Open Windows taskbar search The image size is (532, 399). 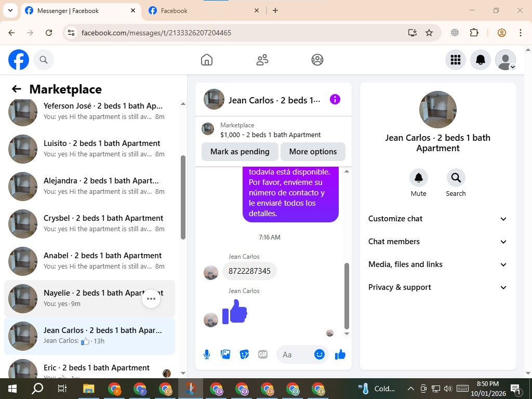pos(37,389)
